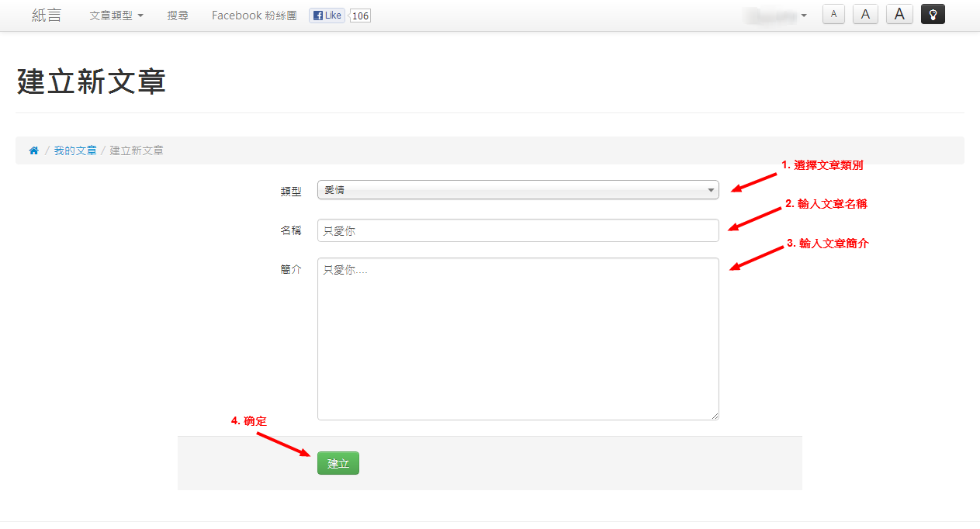Click the 紙言 site brand link
The height and width of the screenshot is (529, 980).
pos(47,16)
